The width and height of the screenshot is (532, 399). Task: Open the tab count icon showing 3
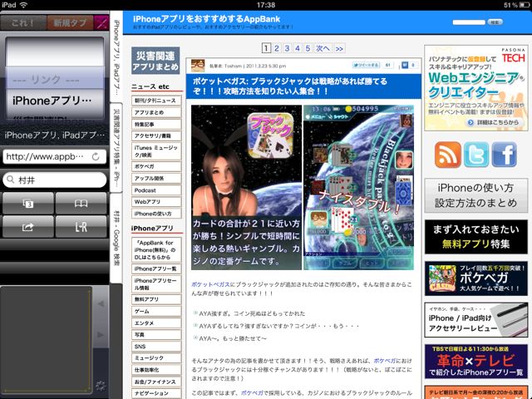[27, 204]
